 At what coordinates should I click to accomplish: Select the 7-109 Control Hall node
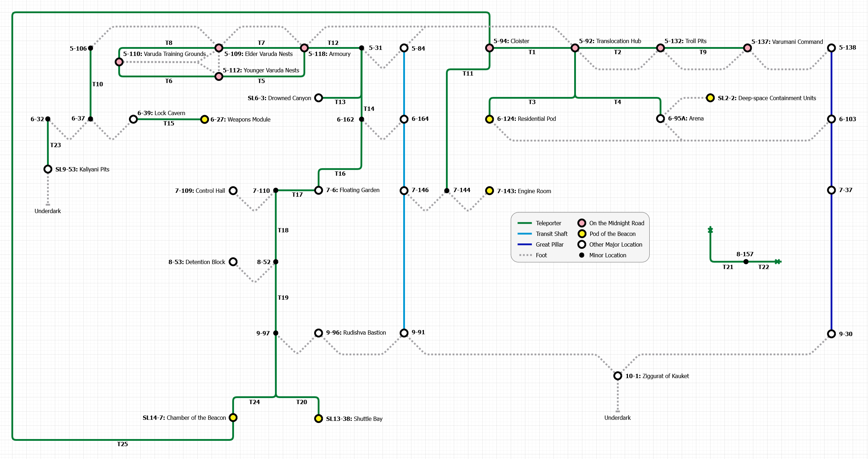click(233, 190)
